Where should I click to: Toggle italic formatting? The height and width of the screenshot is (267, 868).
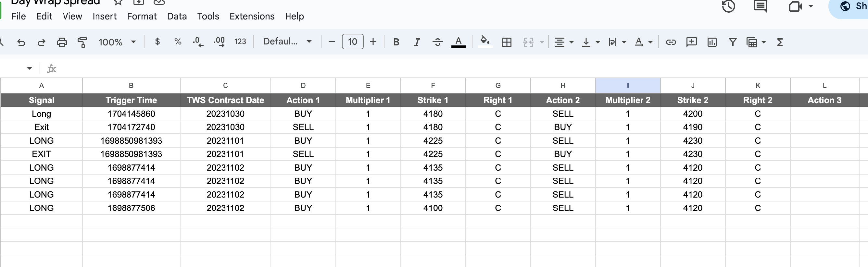(x=417, y=42)
